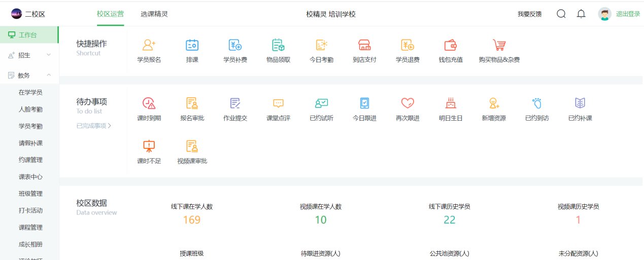
Task: Open 购买物品&杂费 shopping cart icon
Action: (x=499, y=45)
